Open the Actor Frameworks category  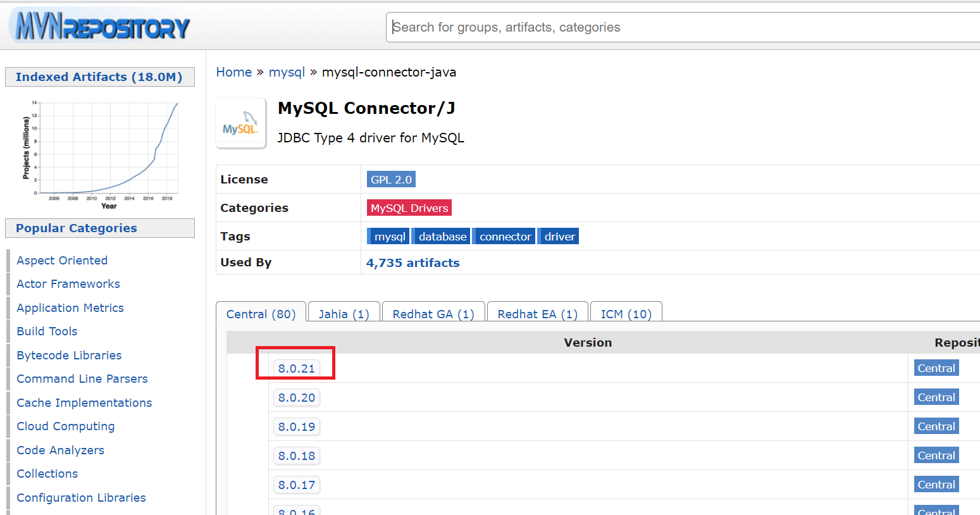pyautogui.click(x=68, y=284)
